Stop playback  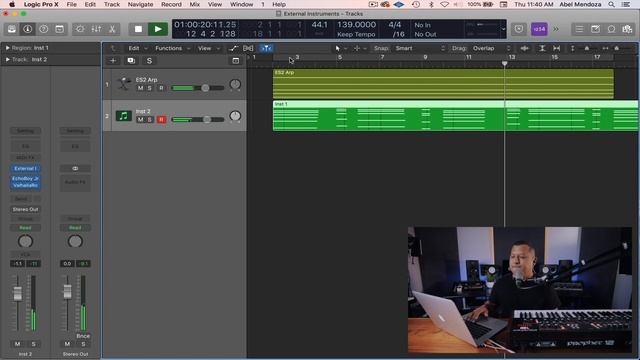[x=138, y=29]
